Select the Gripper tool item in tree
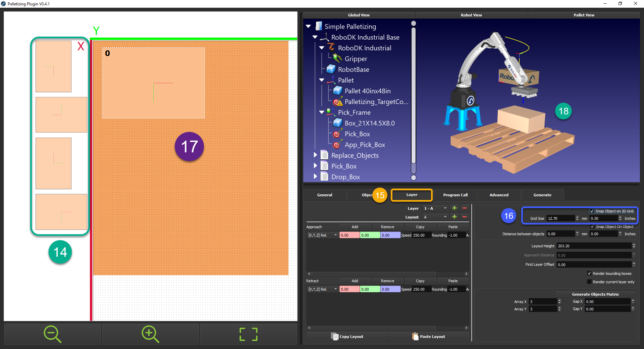Screen dimensions: 644x349 click(356, 59)
